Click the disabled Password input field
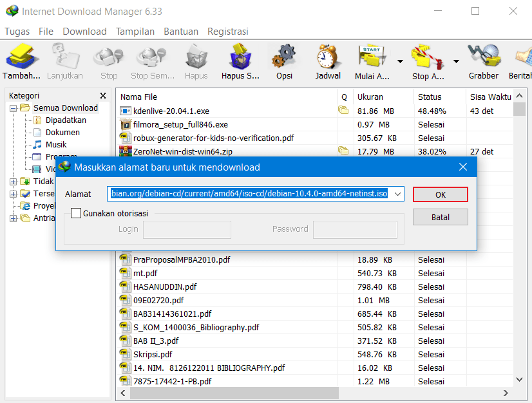Viewport: 532px width, 403px height. tap(355, 230)
